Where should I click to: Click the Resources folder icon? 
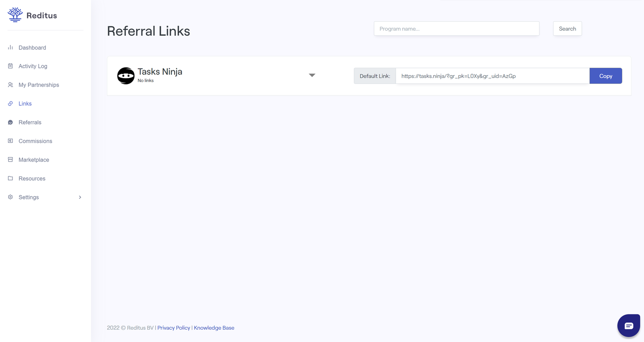click(x=10, y=178)
